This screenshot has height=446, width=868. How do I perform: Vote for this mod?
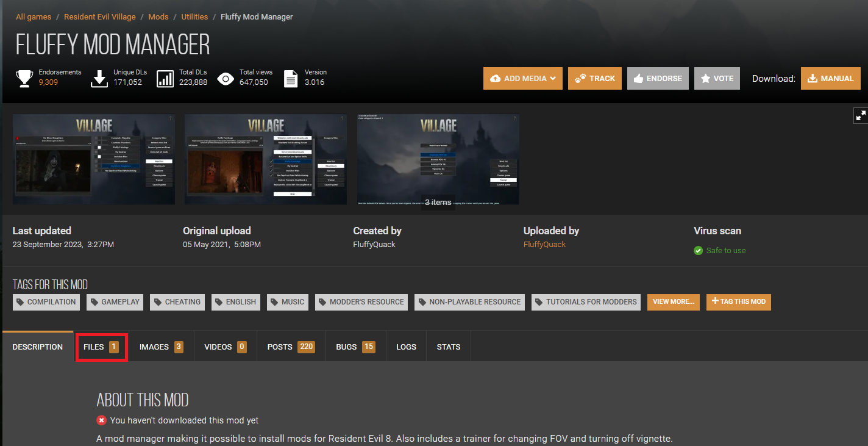[x=716, y=79]
